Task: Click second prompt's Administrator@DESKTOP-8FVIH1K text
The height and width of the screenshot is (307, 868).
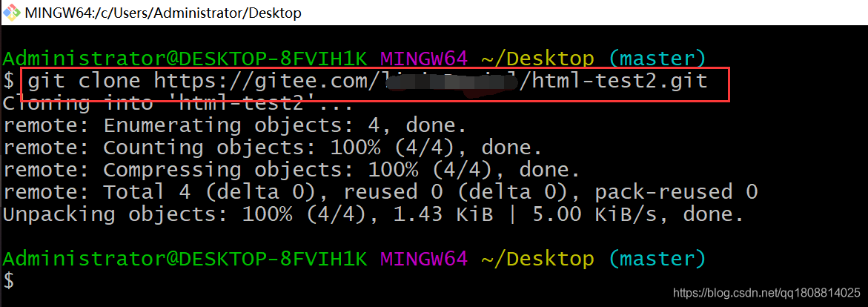Action: pyautogui.click(x=185, y=258)
